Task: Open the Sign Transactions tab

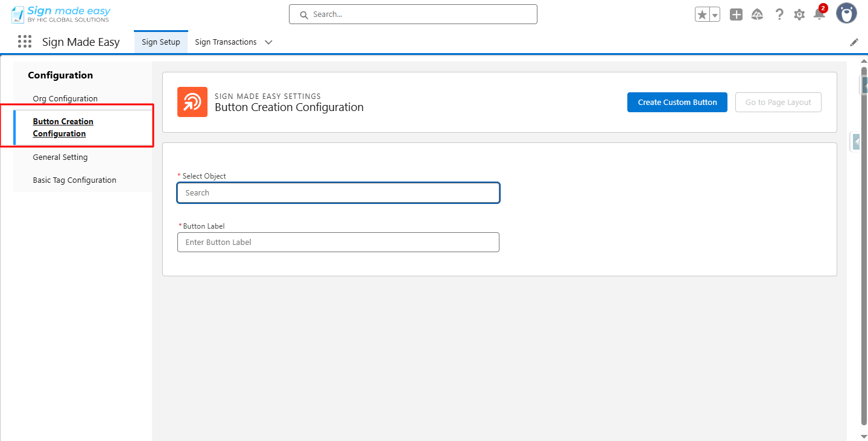Action: click(x=226, y=42)
